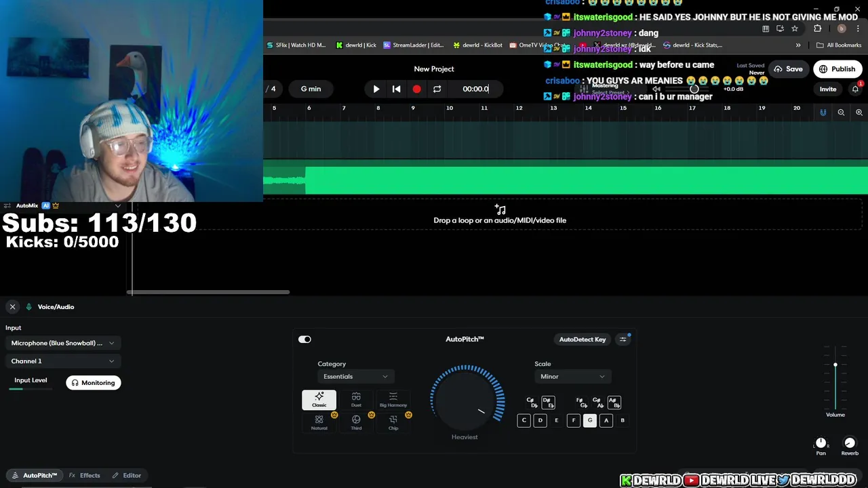Screen dimensions: 868x488
Task: Select the Chip preset
Action: click(x=393, y=423)
